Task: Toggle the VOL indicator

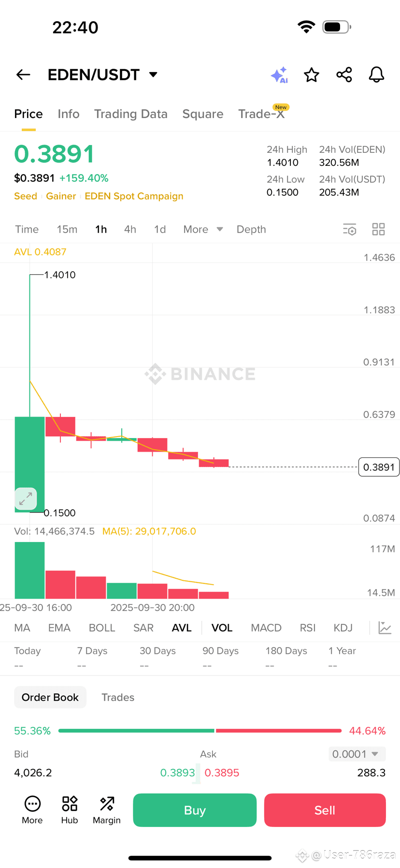Action: pyautogui.click(x=222, y=628)
